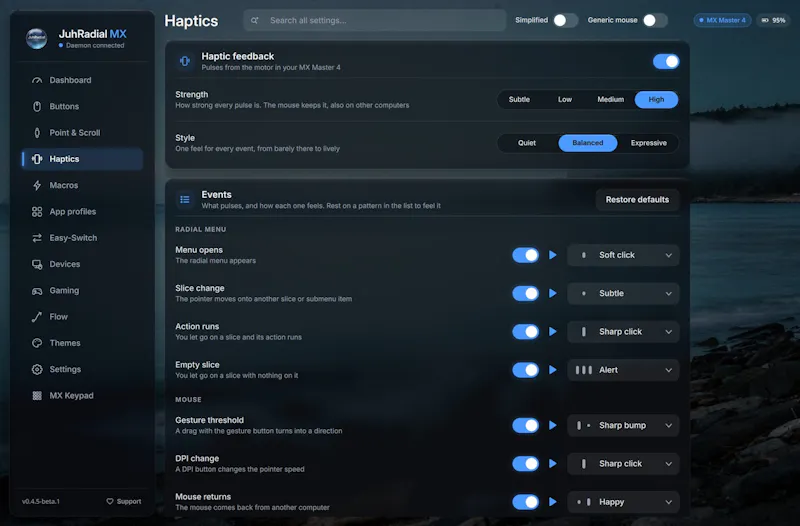800x526 pixels.
Task: Click the Gaming controller icon
Action: tap(37, 291)
